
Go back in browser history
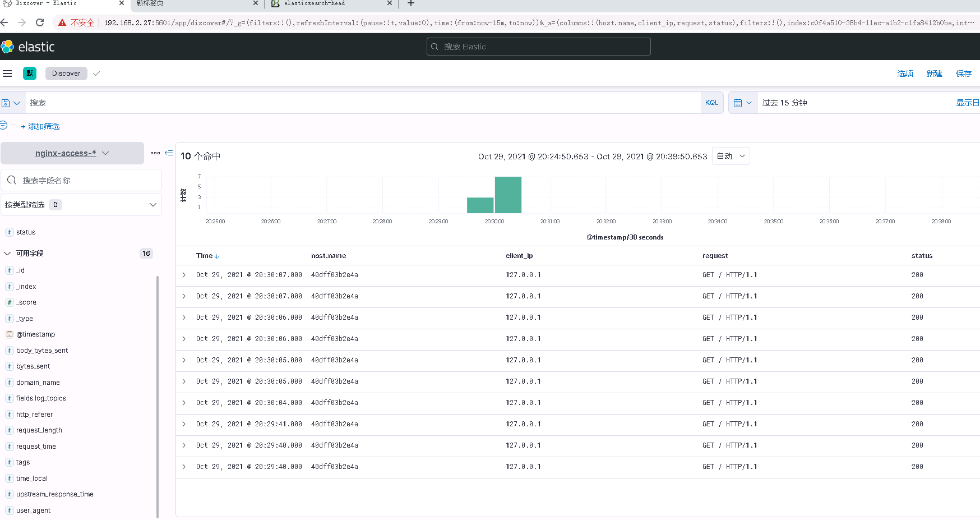(x=4, y=22)
